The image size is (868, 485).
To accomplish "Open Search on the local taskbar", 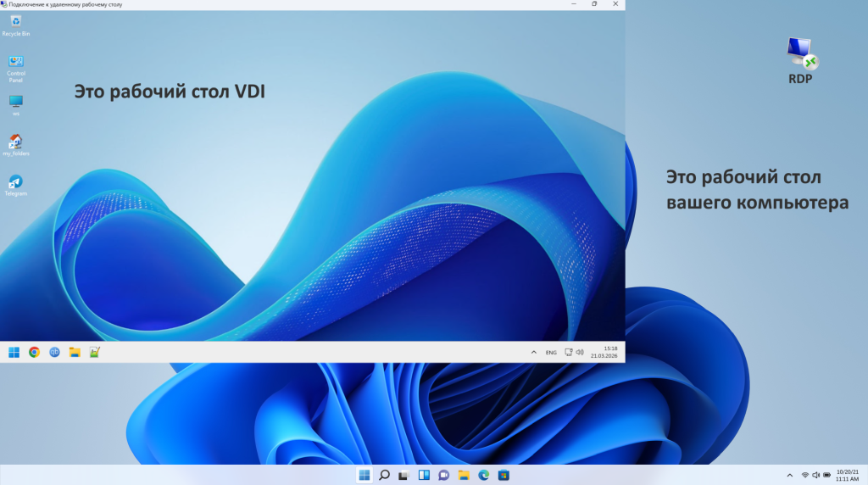I will 384,475.
